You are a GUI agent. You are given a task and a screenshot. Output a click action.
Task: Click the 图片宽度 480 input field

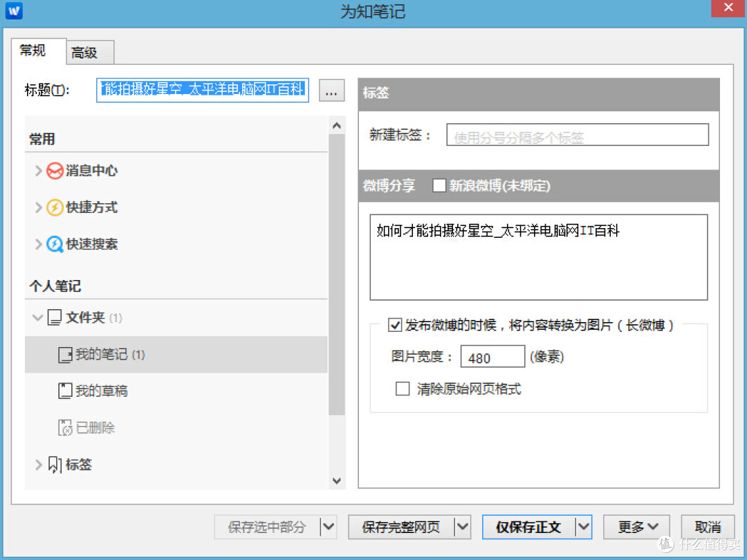pos(492,357)
